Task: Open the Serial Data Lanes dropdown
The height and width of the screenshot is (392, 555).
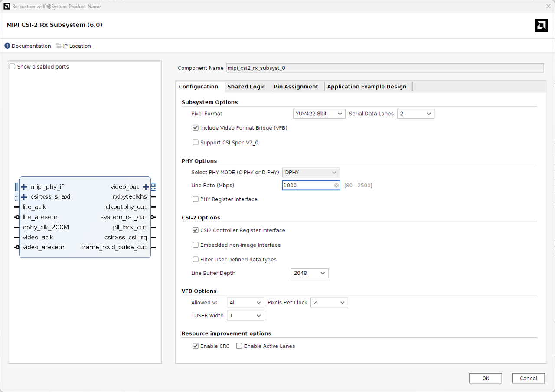Action: 415,114
